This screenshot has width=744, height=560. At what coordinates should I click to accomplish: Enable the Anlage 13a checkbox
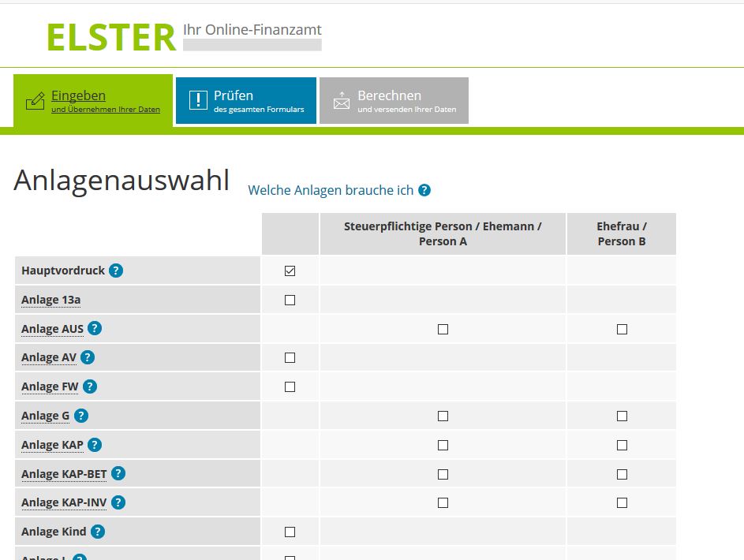290,301
